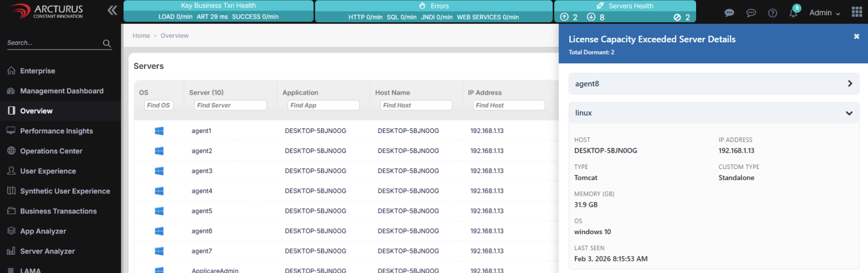Viewport: 868px width, 273px height.
Task: Expand the agent8 section
Action: [x=850, y=83]
